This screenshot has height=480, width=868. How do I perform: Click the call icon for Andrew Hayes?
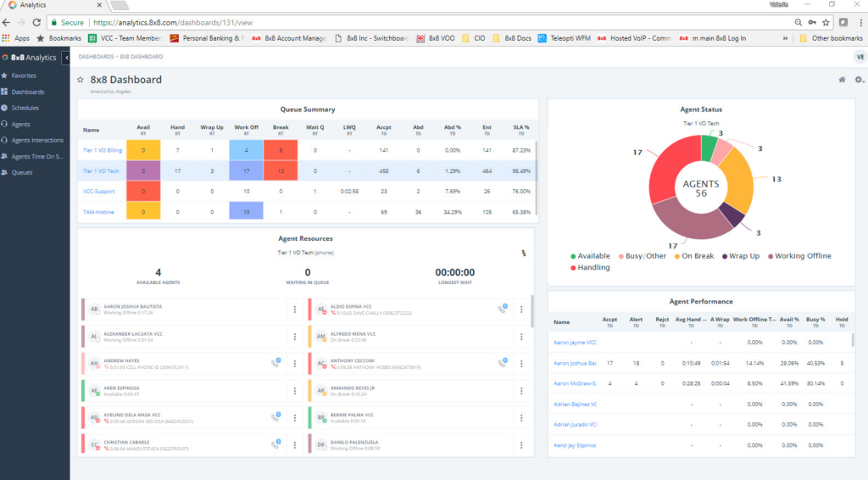pos(275,363)
